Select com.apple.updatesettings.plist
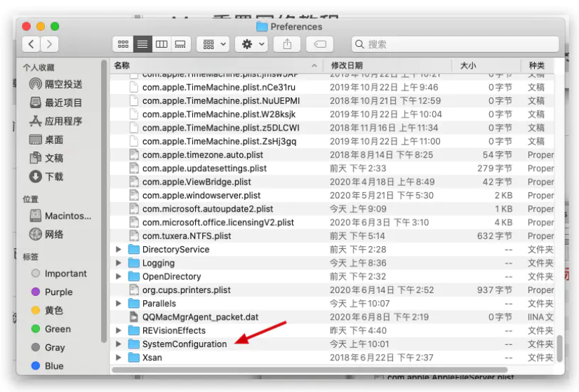The width and height of the screenshot is (579, 392). (332, 168)
